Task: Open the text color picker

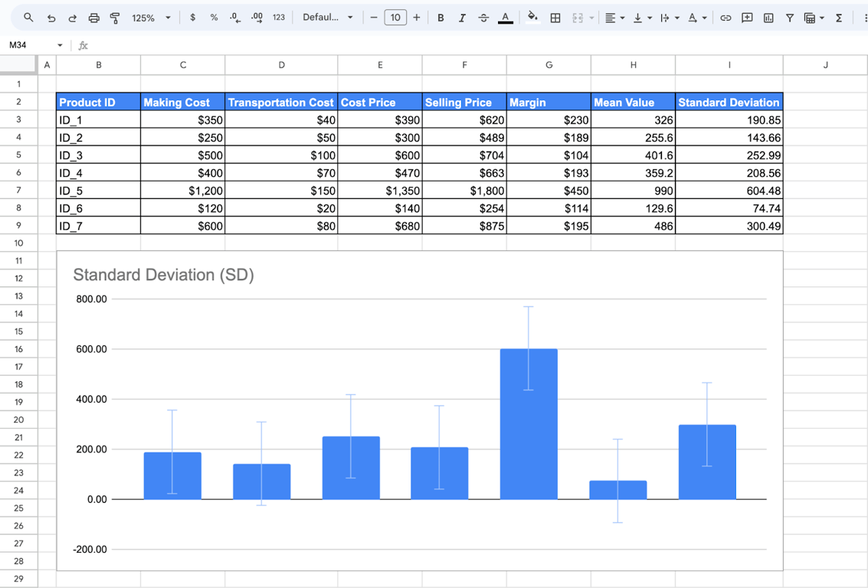Action: (505, 18)
